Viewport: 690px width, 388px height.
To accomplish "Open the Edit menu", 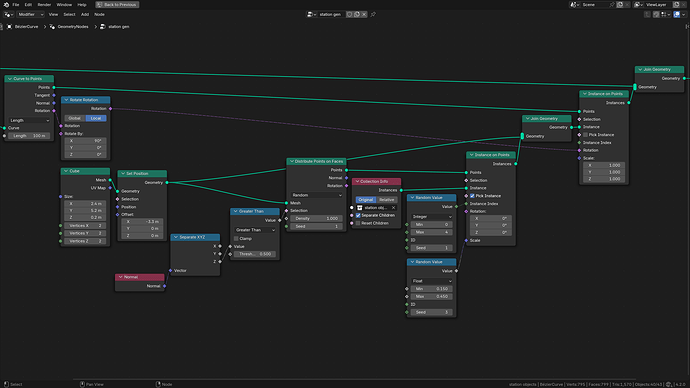I will click(28, 4).
